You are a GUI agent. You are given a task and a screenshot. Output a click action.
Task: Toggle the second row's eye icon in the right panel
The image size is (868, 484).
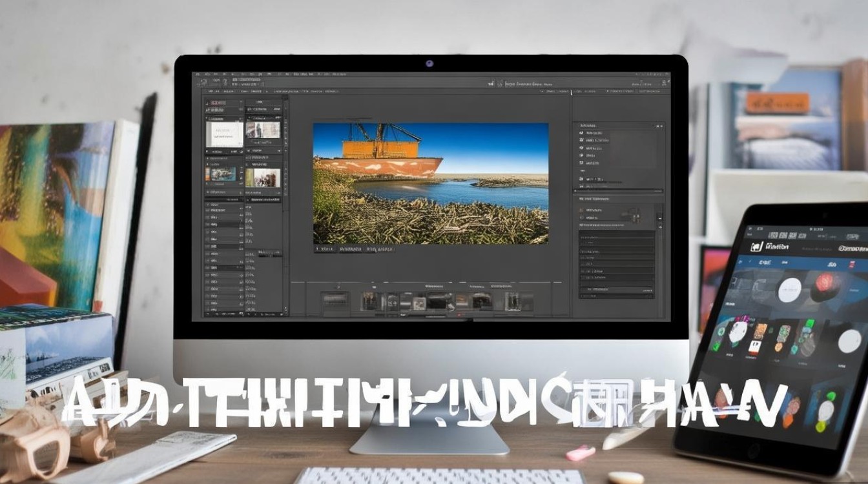point(581,140)
